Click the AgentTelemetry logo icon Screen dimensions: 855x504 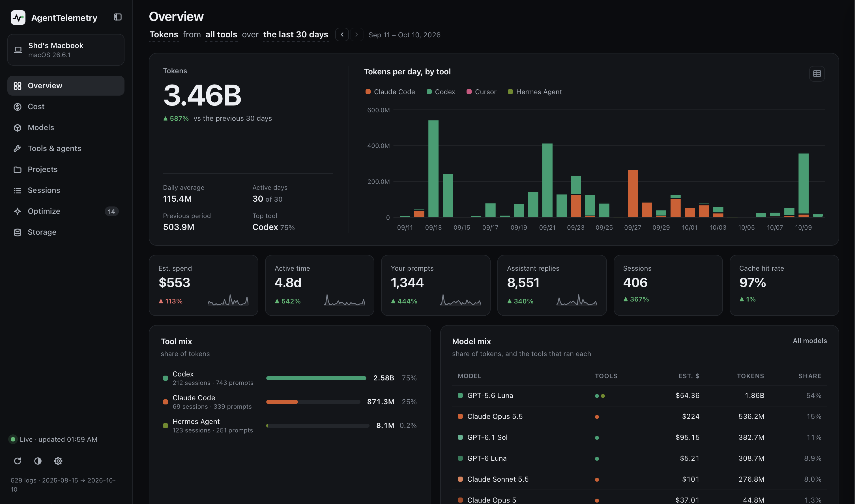[x=18, y=17]
